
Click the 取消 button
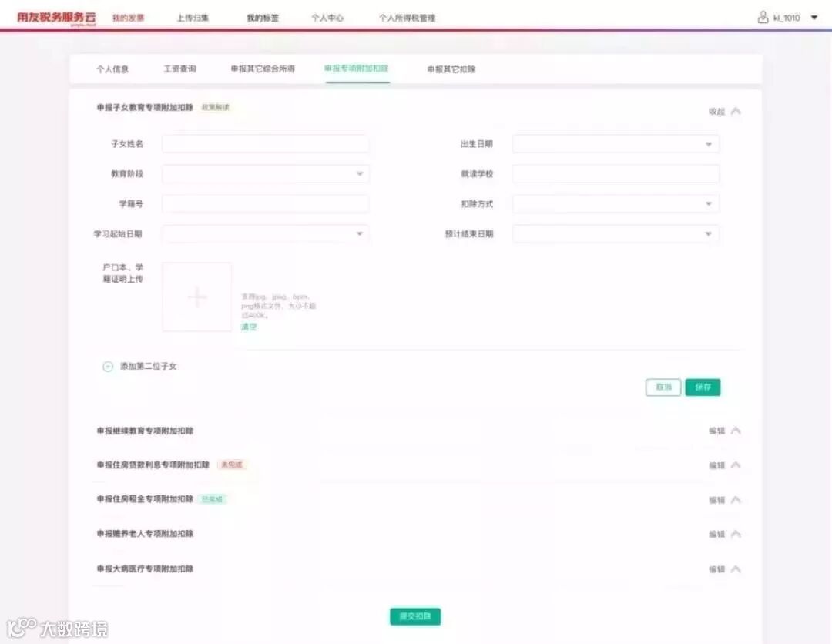(x=663, y=387)
